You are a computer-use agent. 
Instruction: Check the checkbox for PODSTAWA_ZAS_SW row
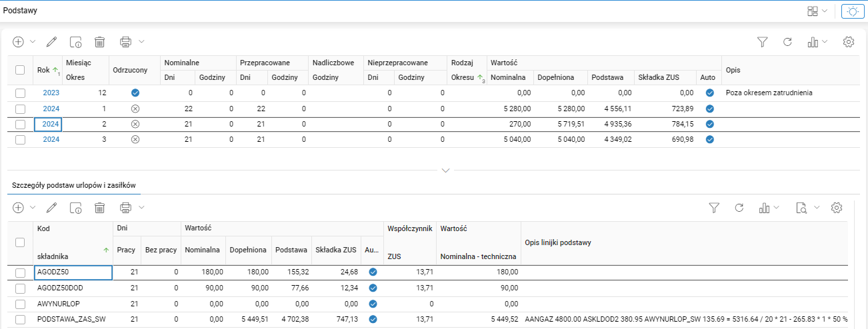pyautogui.click(x=21, y=319)
